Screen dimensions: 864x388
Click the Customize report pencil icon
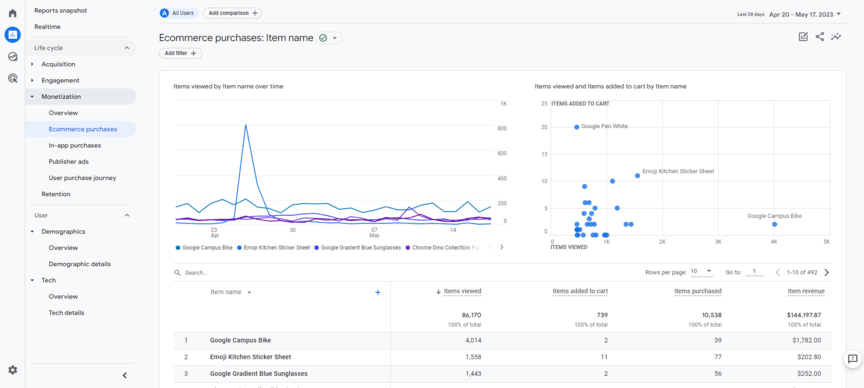[803, 37]
